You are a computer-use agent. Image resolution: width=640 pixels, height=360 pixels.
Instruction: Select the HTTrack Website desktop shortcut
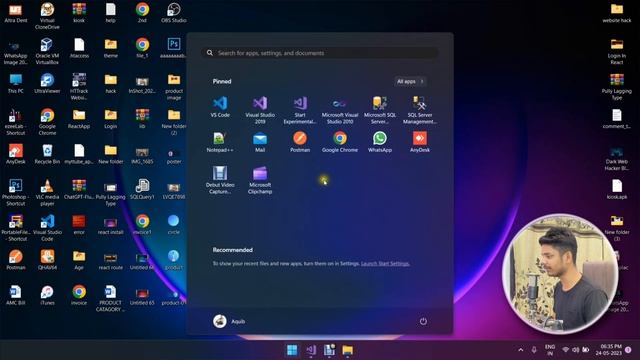click(x=79, y=87)
